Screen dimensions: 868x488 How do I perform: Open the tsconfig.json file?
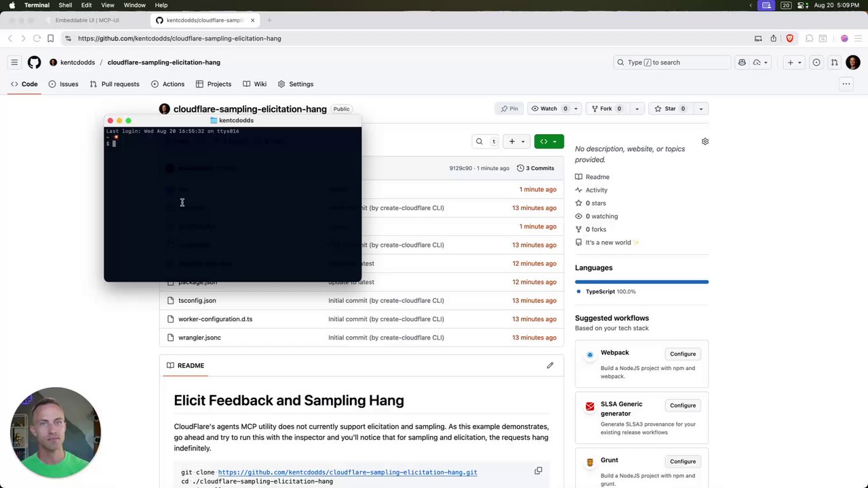[x=197, y=300]
